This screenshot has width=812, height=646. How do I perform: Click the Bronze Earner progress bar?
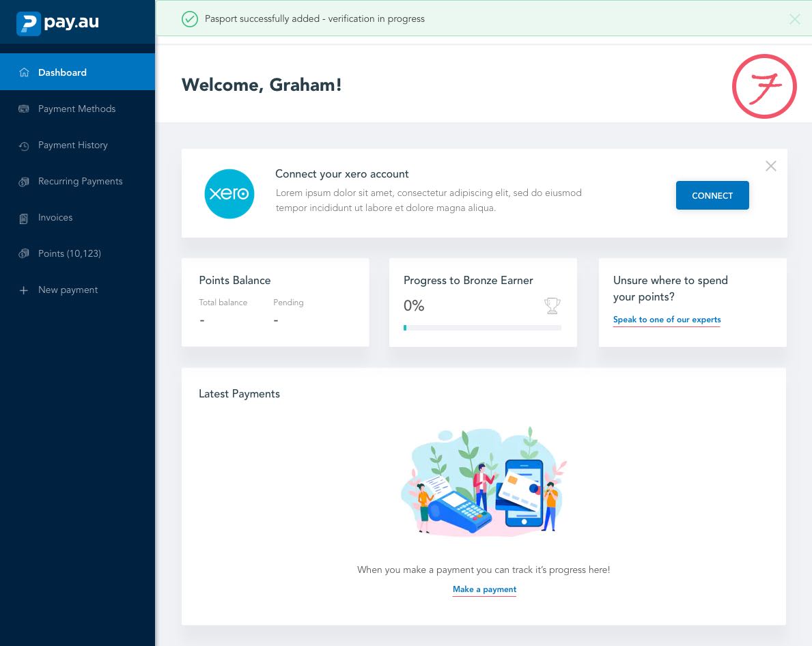(482, 328)
